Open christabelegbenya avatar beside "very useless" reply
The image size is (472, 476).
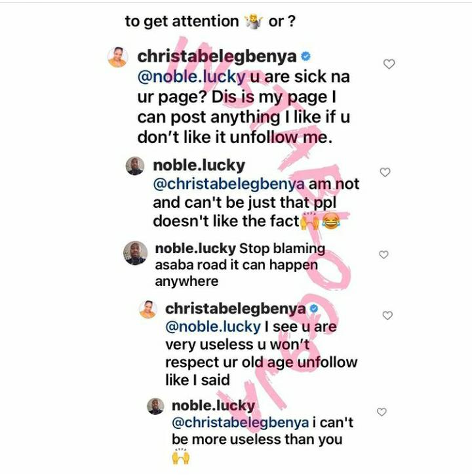[x=148, y=309]
